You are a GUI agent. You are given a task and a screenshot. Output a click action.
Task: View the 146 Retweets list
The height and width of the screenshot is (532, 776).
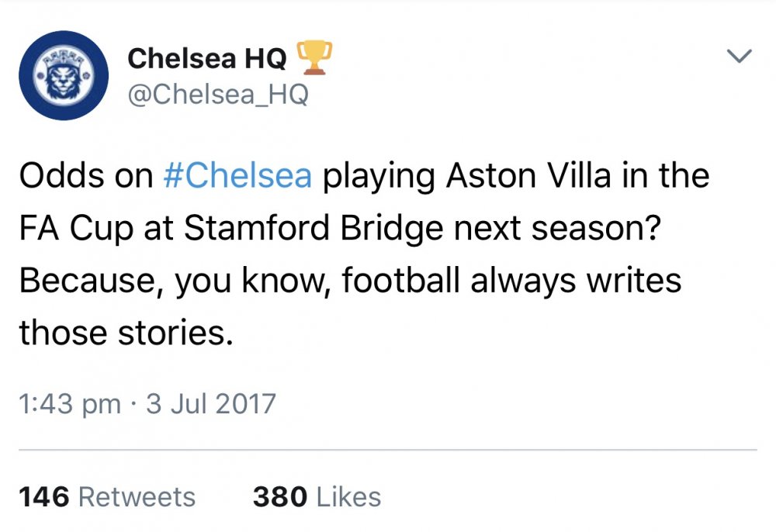107,497
